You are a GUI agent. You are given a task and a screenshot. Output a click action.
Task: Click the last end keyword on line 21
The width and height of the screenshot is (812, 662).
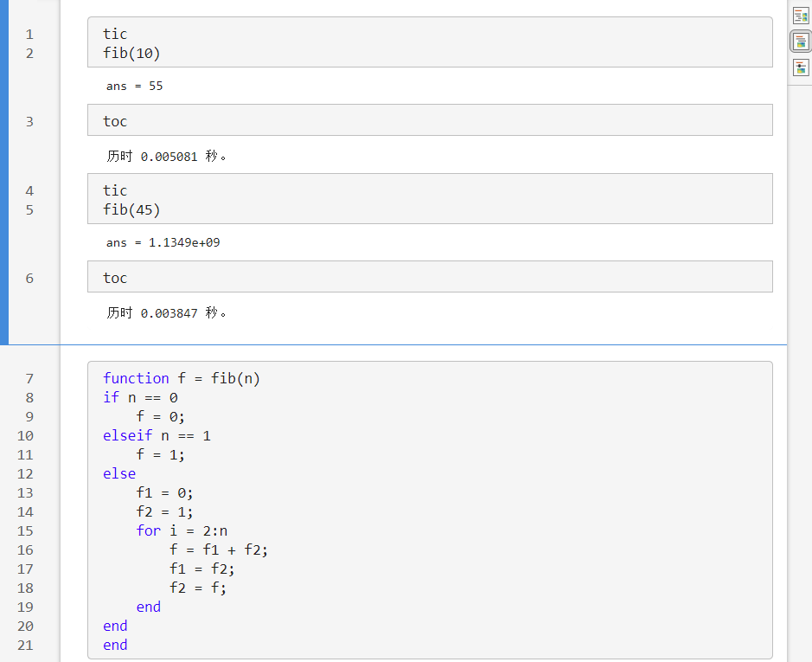point(115,645)
